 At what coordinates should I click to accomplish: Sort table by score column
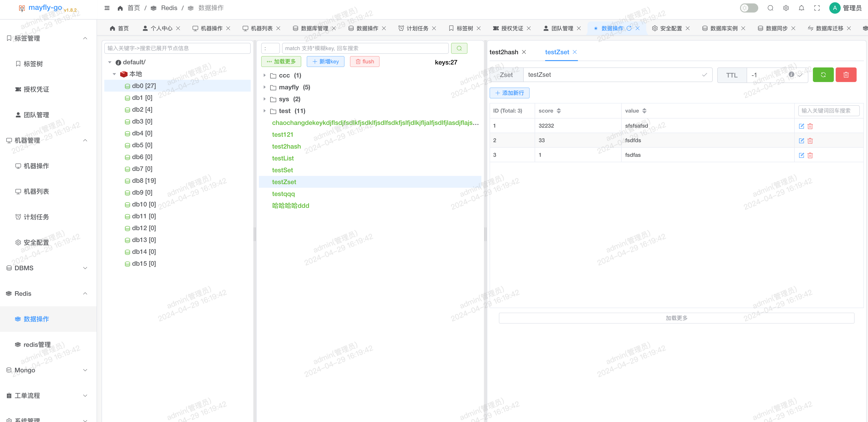click(558, 111)
